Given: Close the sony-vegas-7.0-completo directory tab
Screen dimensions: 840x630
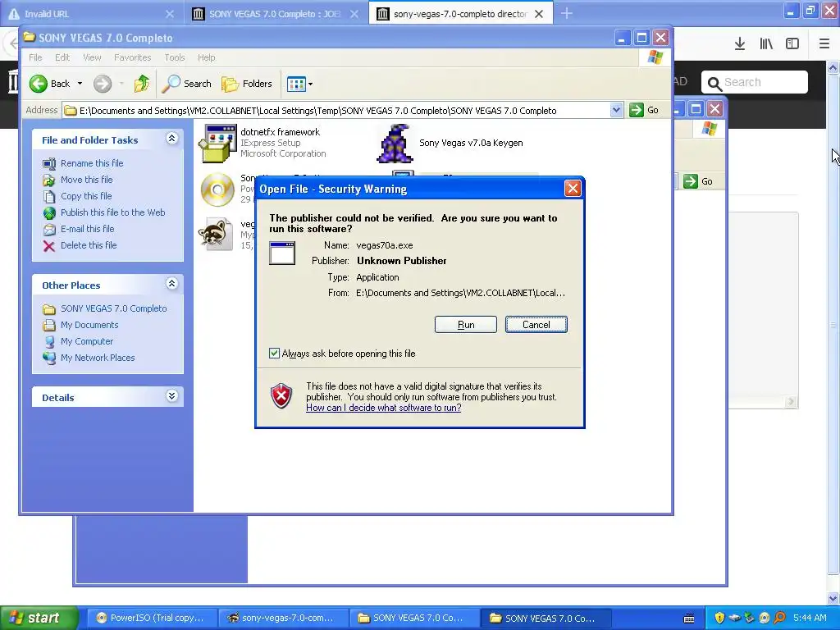Looking at the screenshot, I should pos(539,14).
